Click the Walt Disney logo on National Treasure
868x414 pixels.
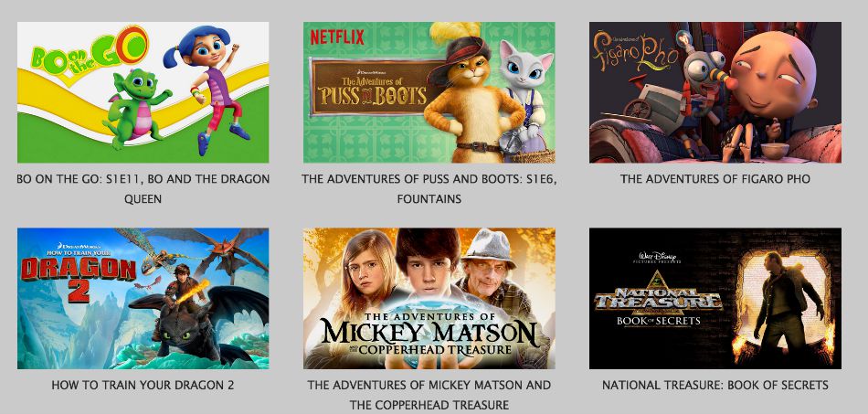coord(660,258)
